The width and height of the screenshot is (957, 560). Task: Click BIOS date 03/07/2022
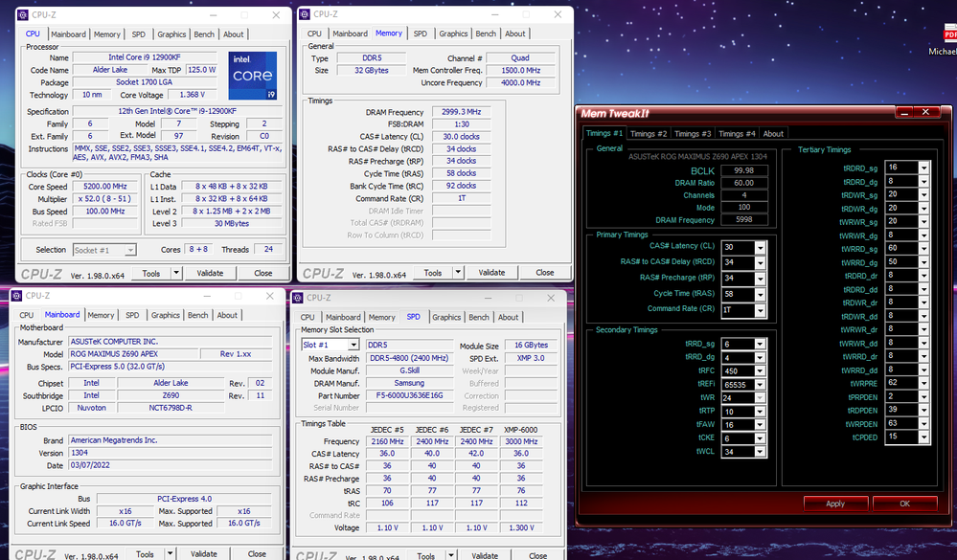172,465
